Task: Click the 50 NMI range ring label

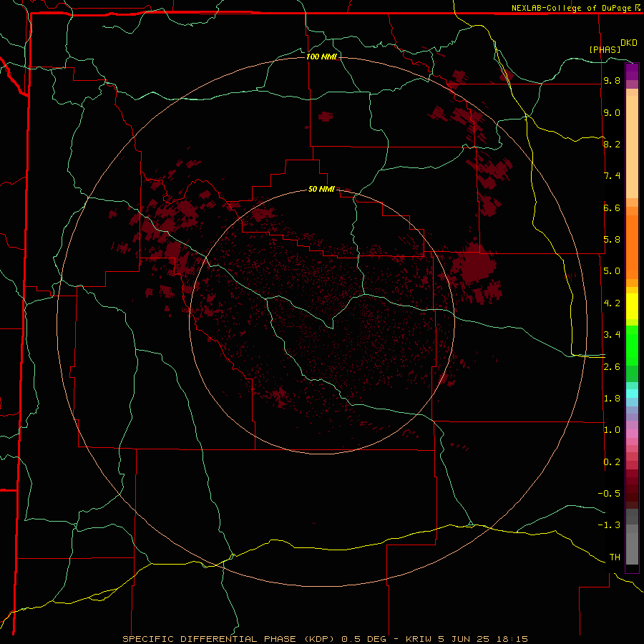Action: 321,189
